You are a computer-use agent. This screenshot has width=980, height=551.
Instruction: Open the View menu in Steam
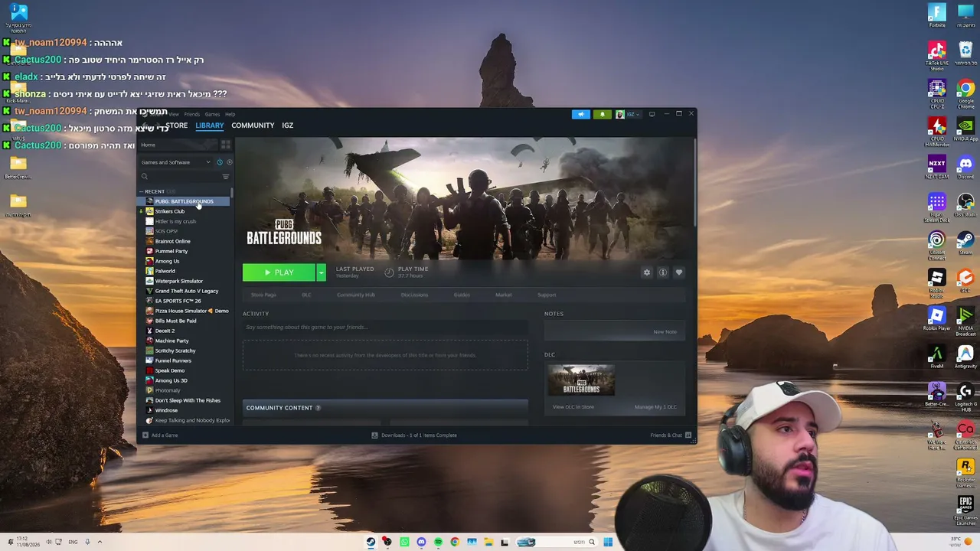pyautogui.click(x=174, y=114)
